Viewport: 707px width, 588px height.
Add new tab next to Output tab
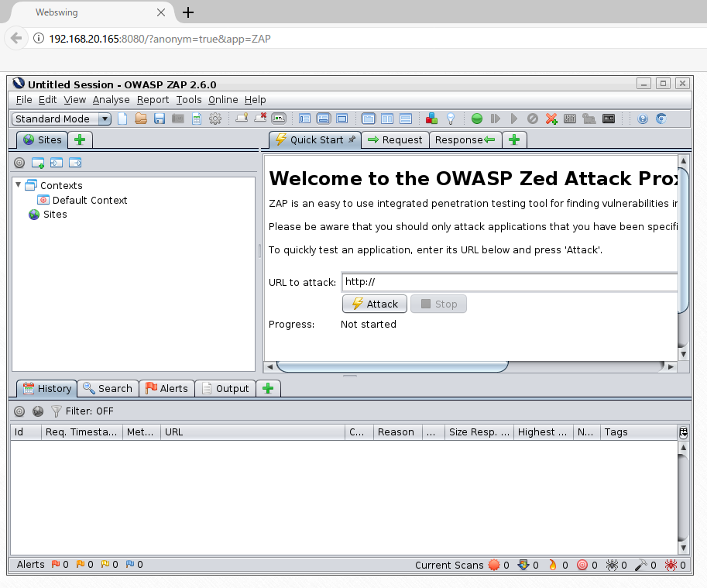[x=268, y=388]
